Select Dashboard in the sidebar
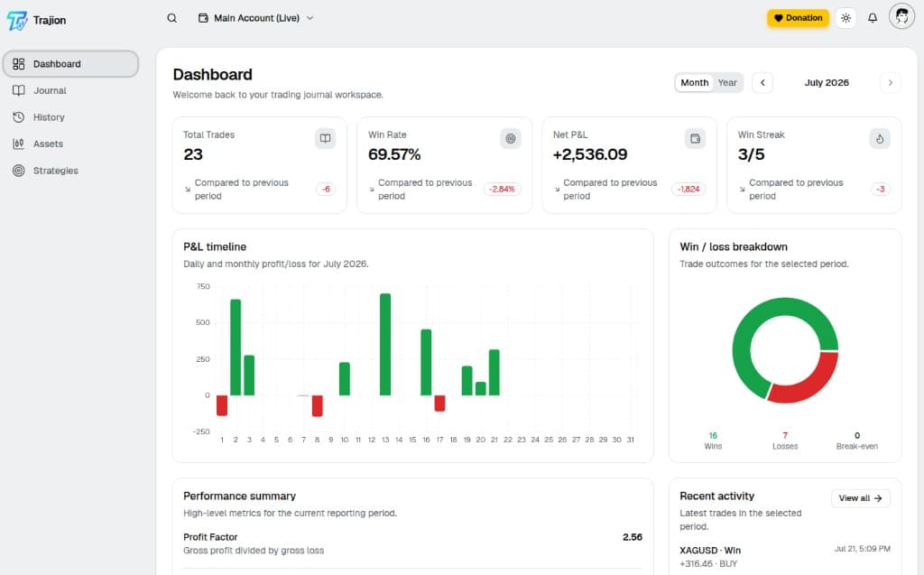 click(x=70, y=64)
